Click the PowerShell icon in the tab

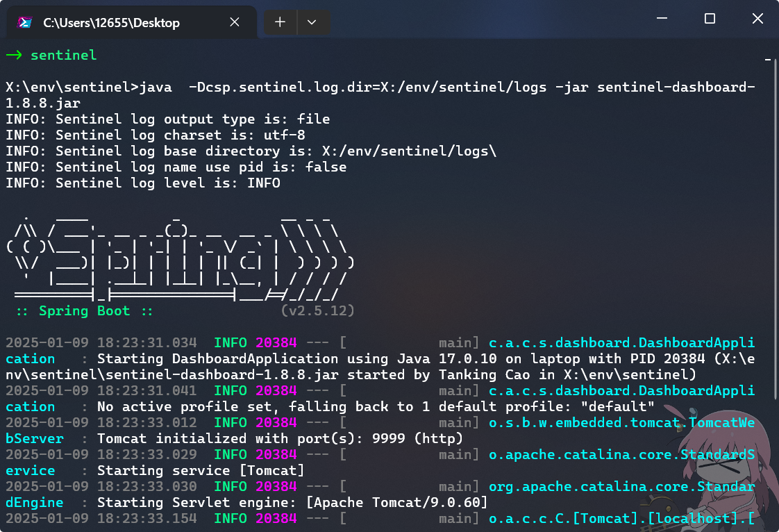[x=24, y=22]
